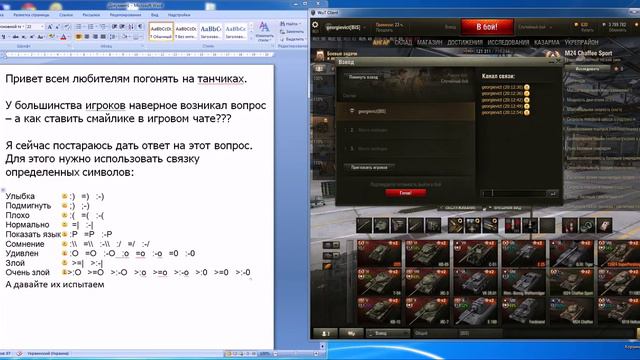Toggle paragraph marks (pilcrow) in Word
Image resolution: width=640 pixels, height=360 pixels.
pyautogui.click(x=140, y=27)
